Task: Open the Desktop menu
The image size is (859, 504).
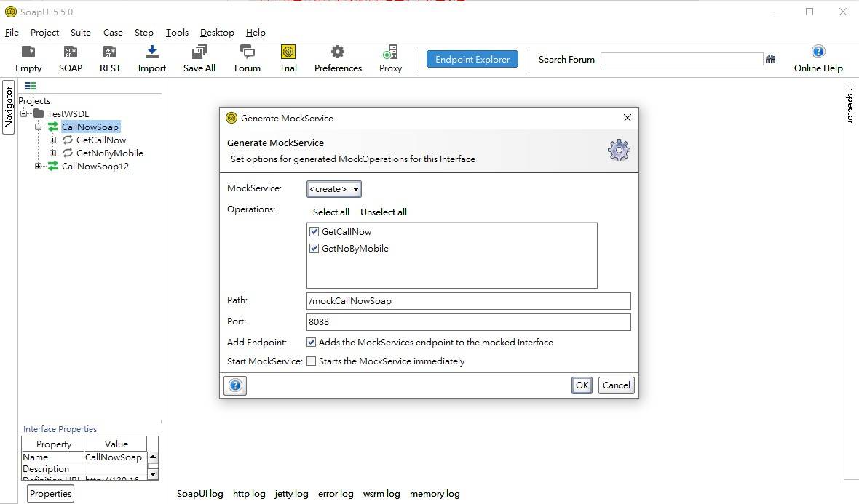Action: point(217,32)
